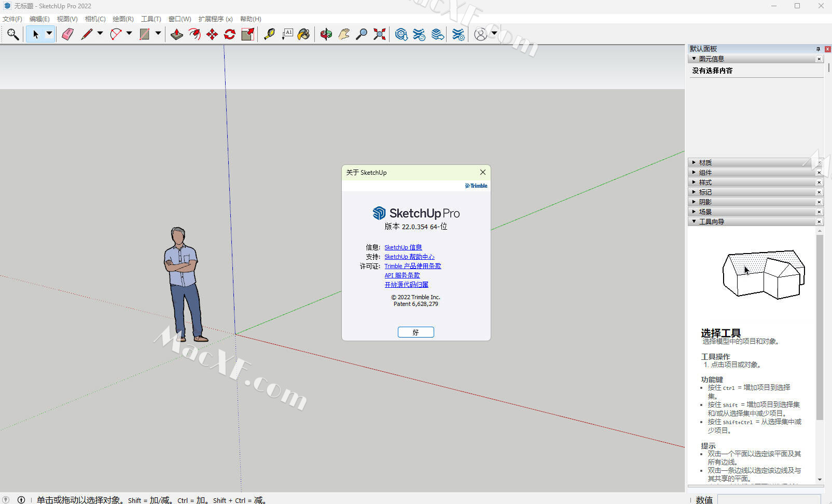Open the 窗口(W) menu
This screenshot has height=504, width=832.
coord(179,19)
